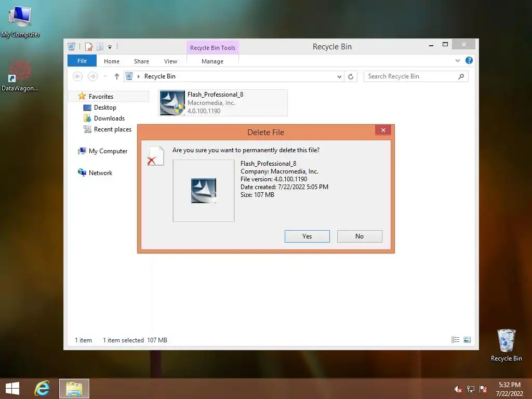Open Customize Quick Access Toolbar dropdown
Image resolution: width=532 pixels, height=399 pixels.
[x=110, y=47]
